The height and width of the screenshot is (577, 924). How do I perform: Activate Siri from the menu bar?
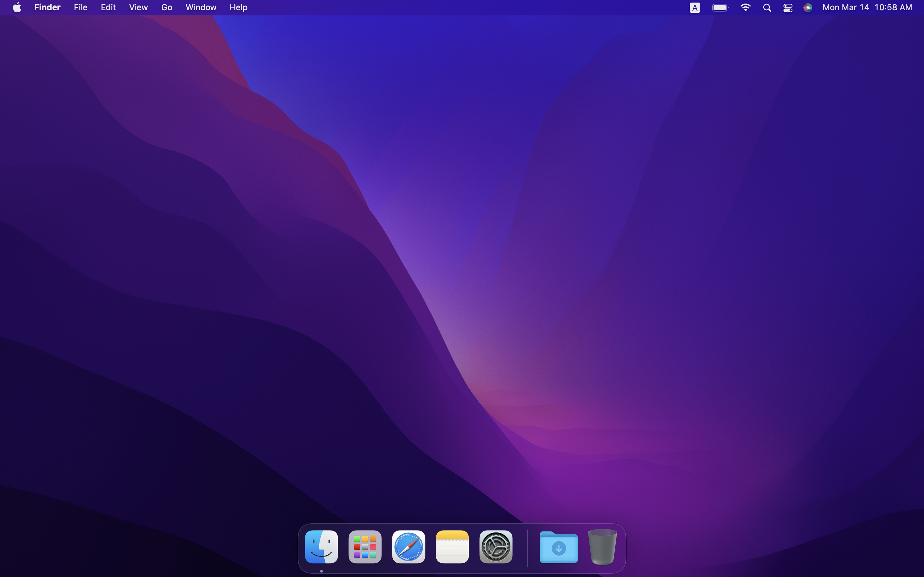pos(808,8)
